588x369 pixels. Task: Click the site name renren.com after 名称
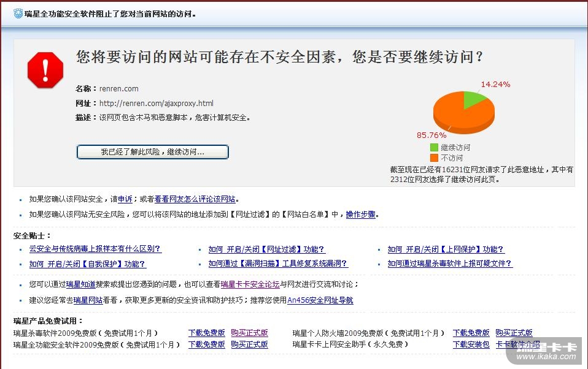coord(119,89)
